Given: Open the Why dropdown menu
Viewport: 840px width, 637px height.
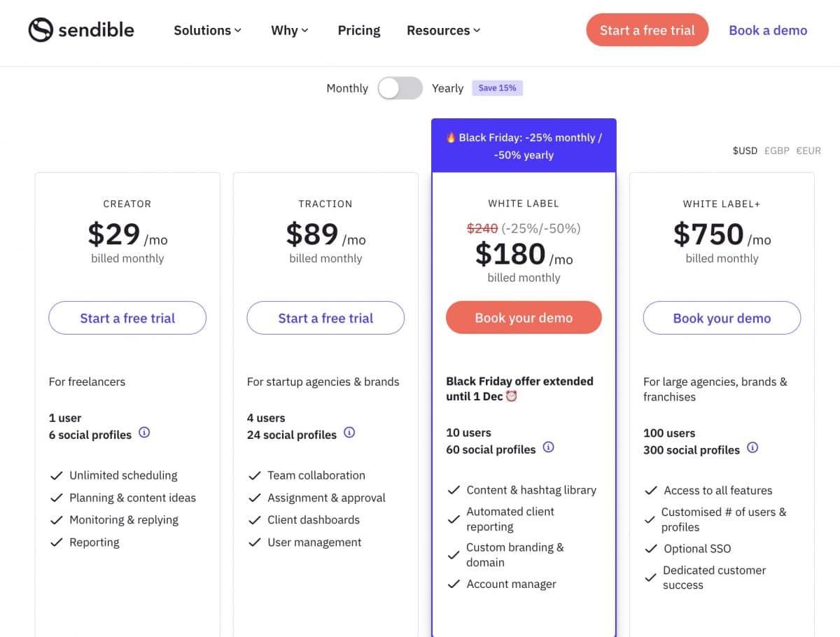Looking at the screenshot, I should 289,30.
